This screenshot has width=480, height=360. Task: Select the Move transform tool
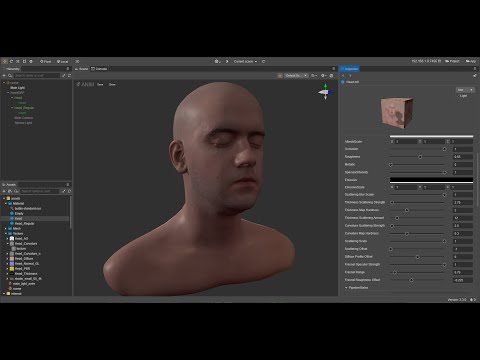pos(5,61)
